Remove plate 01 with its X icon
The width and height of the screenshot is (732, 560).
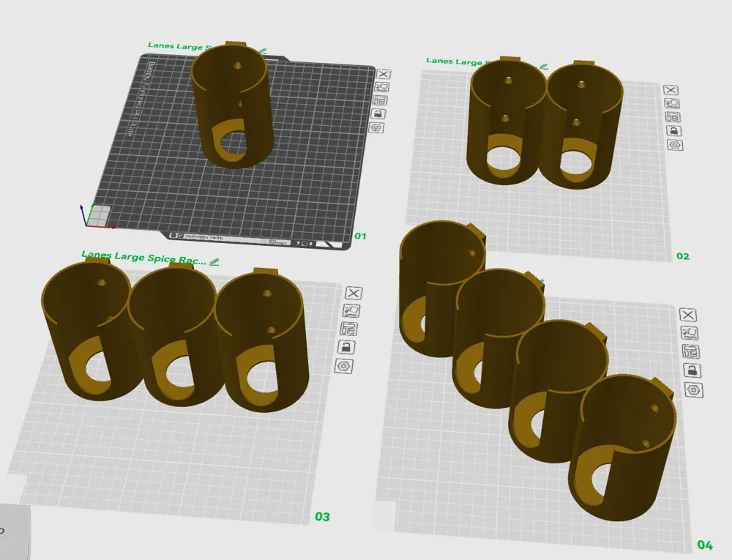384,74
